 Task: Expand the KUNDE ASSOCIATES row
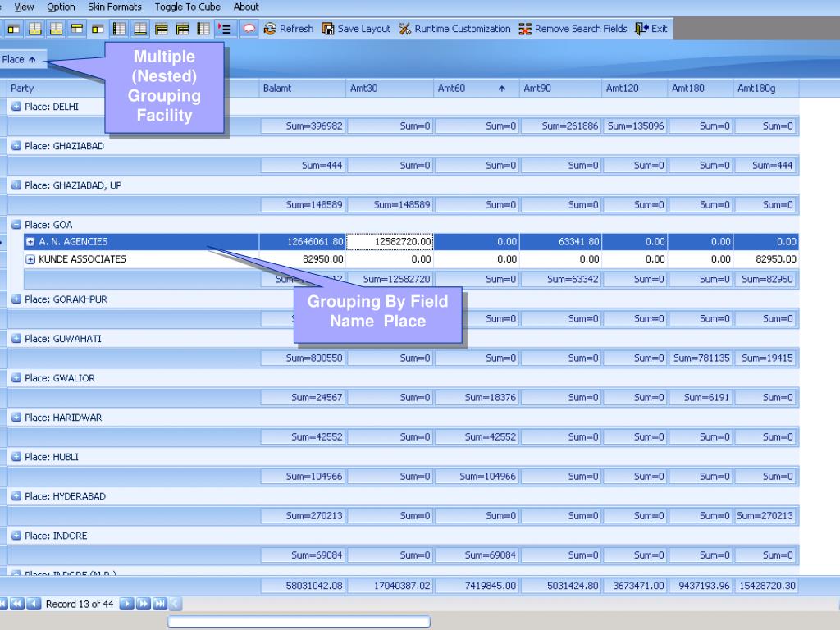(x=30, y=259)
